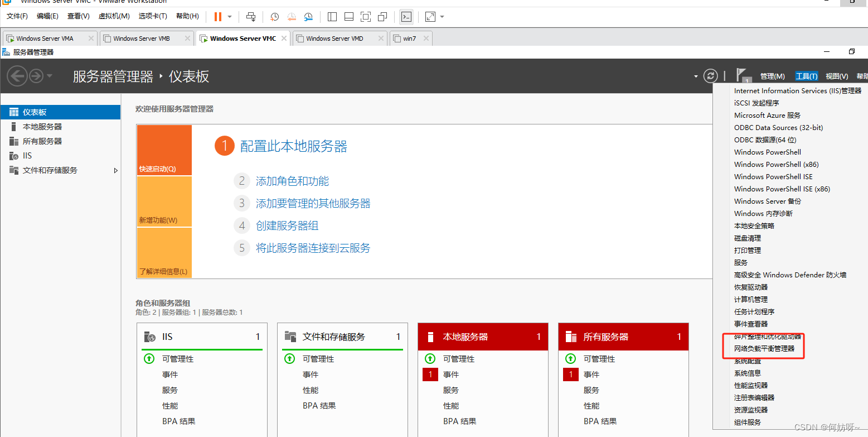Click the VMware console view icon
This screenshot has width=868, height=437.
point(406,17)
